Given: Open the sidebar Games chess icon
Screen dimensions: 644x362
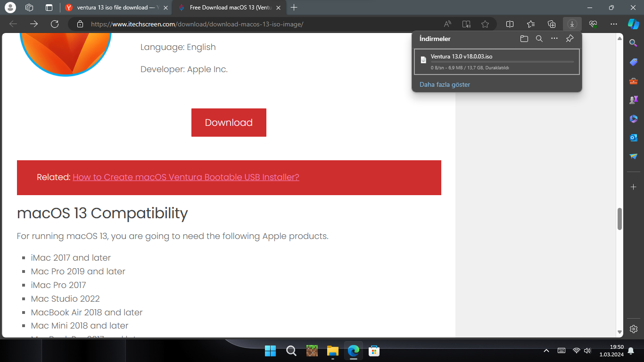Looking at the screenshot, I should click(634, 100).
